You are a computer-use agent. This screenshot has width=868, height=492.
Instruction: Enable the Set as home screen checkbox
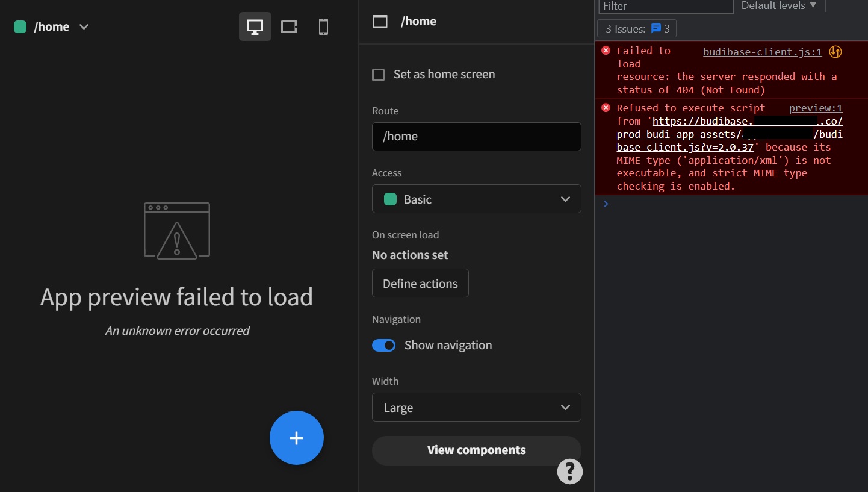pyautogui.click(x=378, y=75)
